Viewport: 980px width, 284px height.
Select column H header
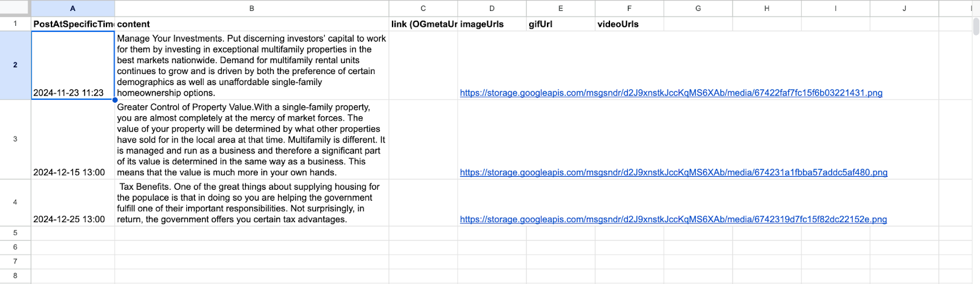(x=767, y=9)
